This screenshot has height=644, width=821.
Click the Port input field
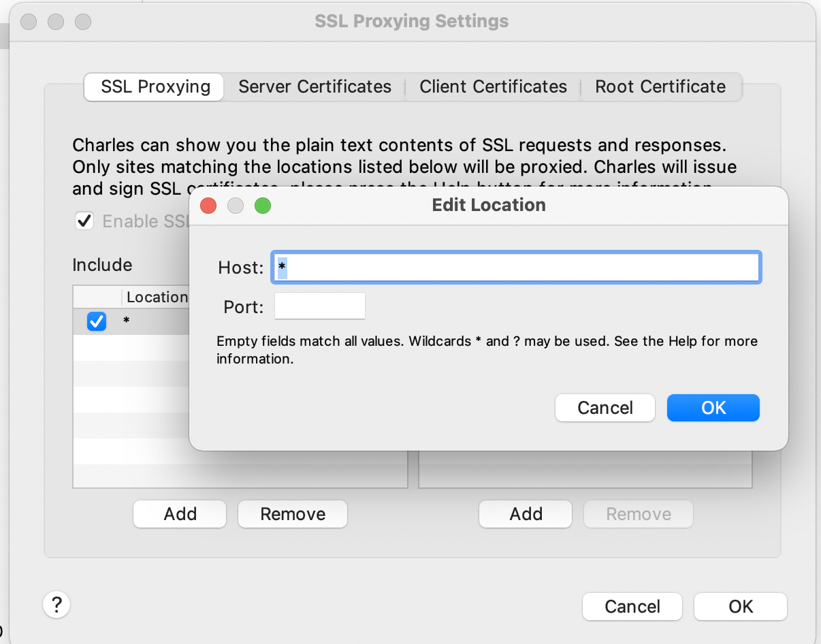pos(320,306)
